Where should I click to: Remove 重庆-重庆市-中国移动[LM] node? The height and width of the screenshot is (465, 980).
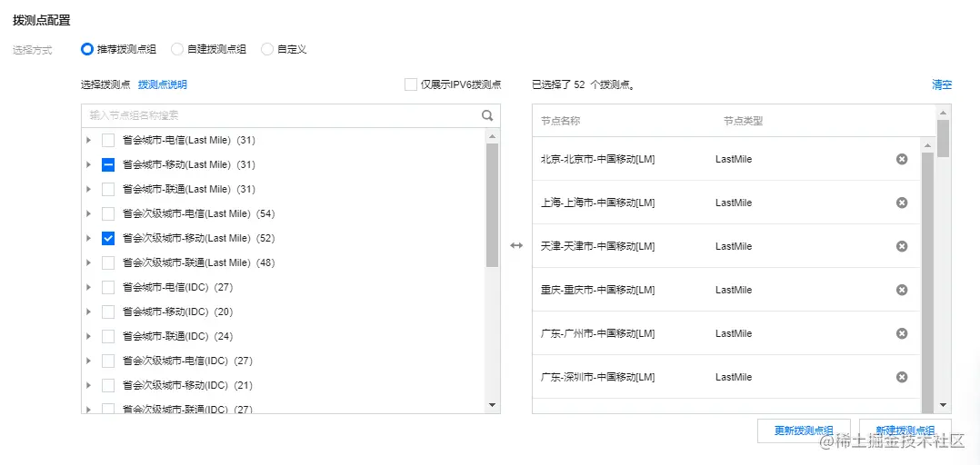pyautogui.click(x=902, y=291)
